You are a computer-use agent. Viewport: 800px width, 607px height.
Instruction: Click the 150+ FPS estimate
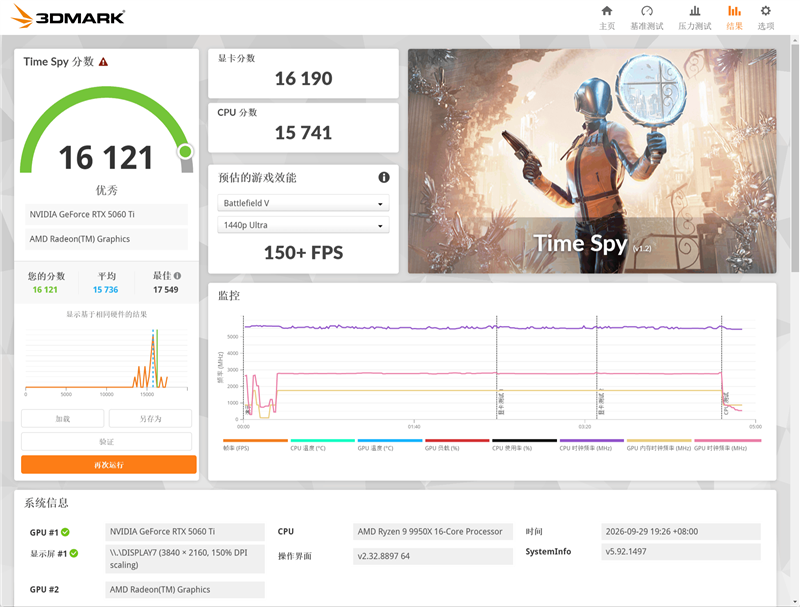pyautogui.click(x=304, y=252)
